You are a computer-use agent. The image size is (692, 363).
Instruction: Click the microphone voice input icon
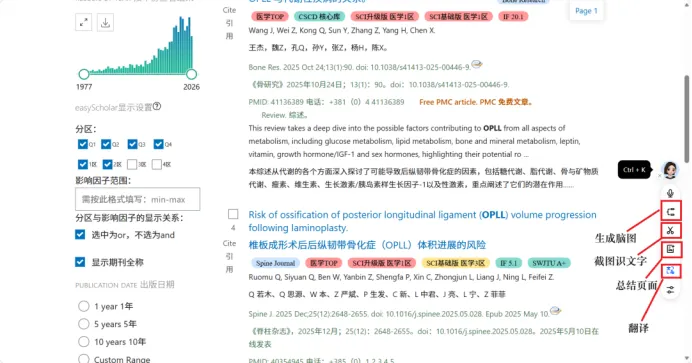[x=670, y=193]
